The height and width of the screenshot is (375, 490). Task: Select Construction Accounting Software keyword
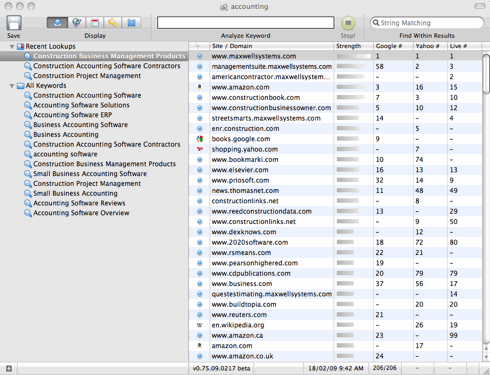pyautogui.click(x=87, y=95)
